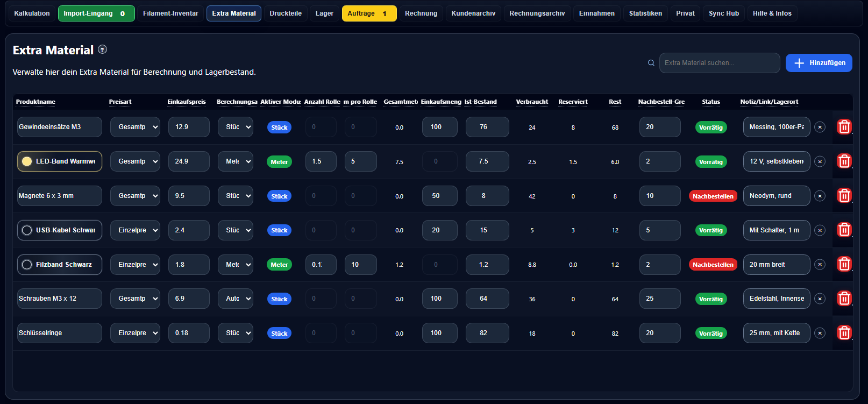This screenshot has width=868, height=404.
Task: Open the Berechnungsart dropdown for LED-Band row
Action: pos(236,161)
